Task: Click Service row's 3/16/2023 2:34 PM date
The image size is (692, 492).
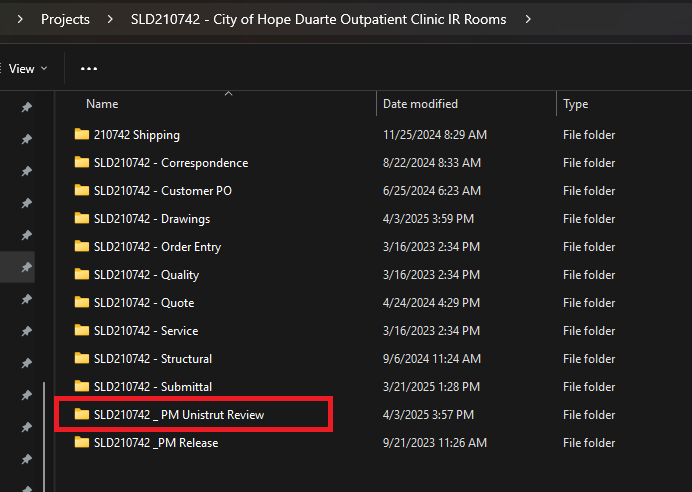Action: [431, 331]
